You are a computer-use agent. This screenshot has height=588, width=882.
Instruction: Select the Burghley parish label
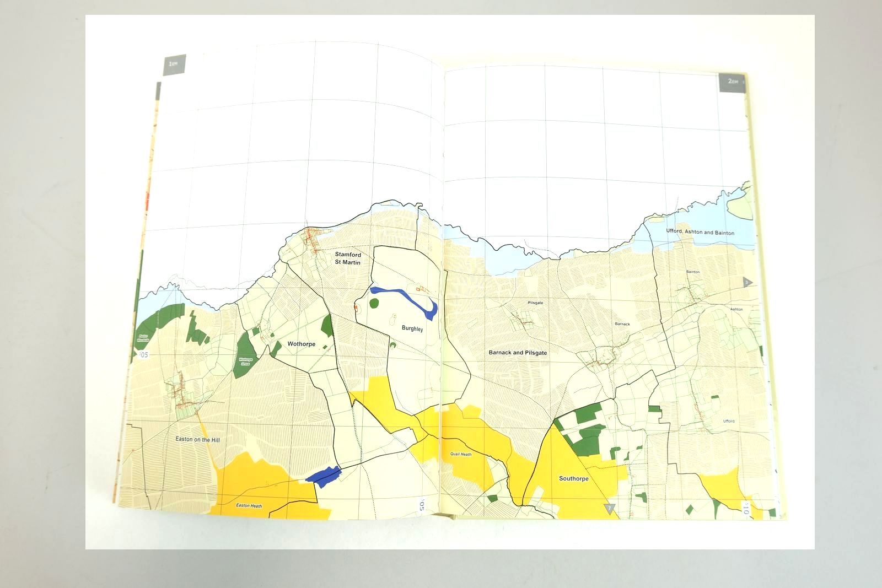click(412, 329)
